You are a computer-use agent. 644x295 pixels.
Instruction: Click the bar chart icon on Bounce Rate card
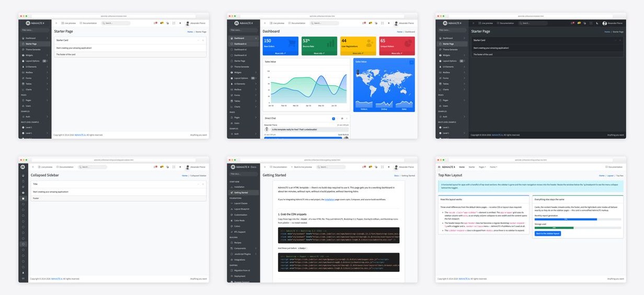pos(330,43)
